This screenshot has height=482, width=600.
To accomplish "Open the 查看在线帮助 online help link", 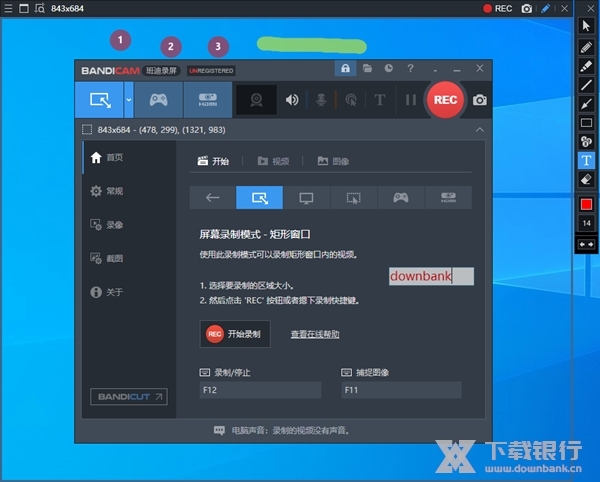I will tap(315, 334).
